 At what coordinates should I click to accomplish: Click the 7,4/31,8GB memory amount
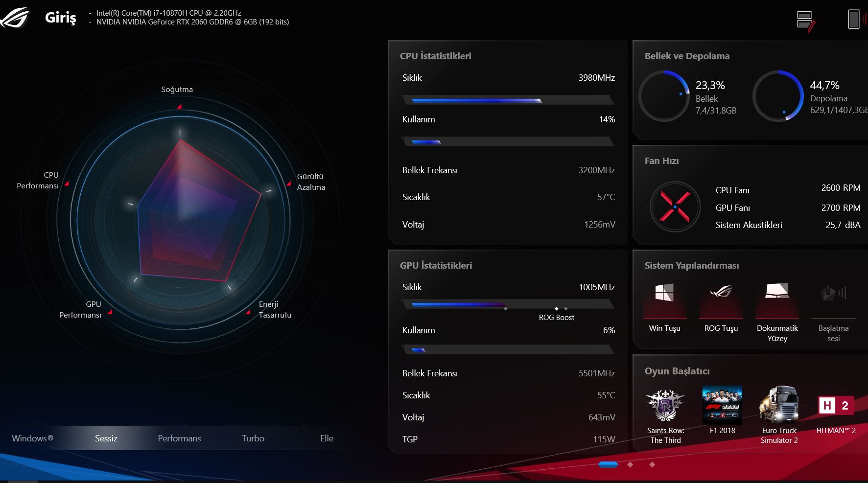(716, 111)
